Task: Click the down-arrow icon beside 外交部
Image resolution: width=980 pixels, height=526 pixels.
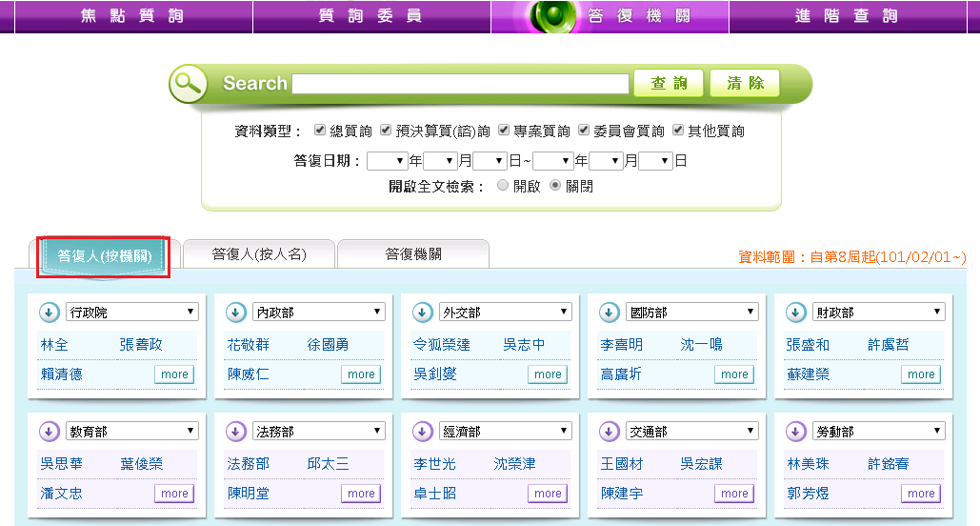Action: tap(421, 313)
